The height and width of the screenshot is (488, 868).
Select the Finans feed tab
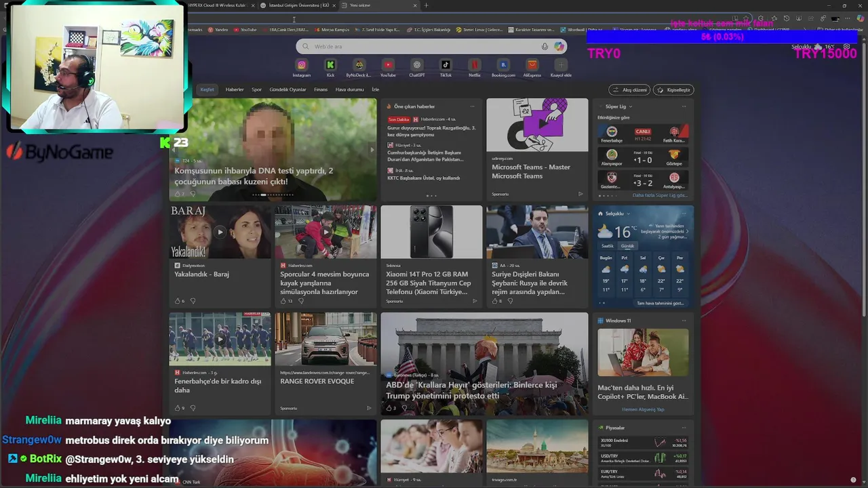(321, 89)
